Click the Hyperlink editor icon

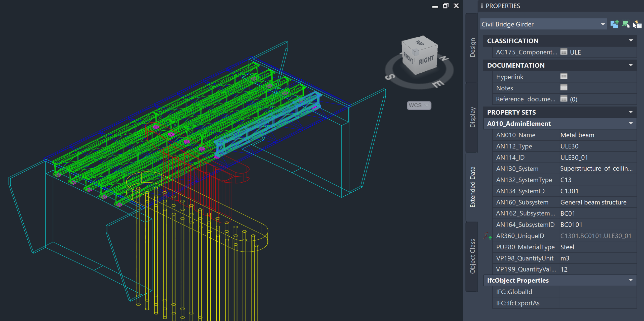point(564,76)
